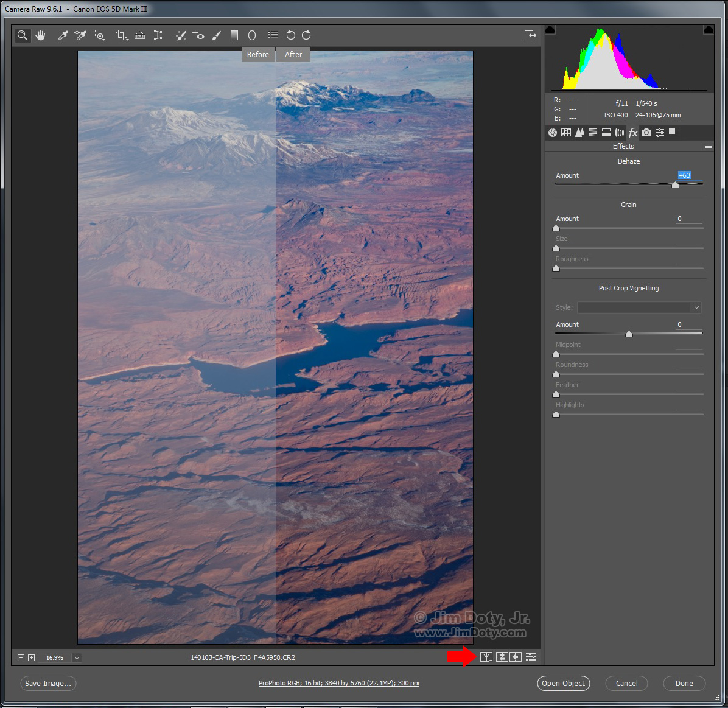Open the Effects panel options menu
Viewport: 728px width, 708px height.
[x=708, y=146]
